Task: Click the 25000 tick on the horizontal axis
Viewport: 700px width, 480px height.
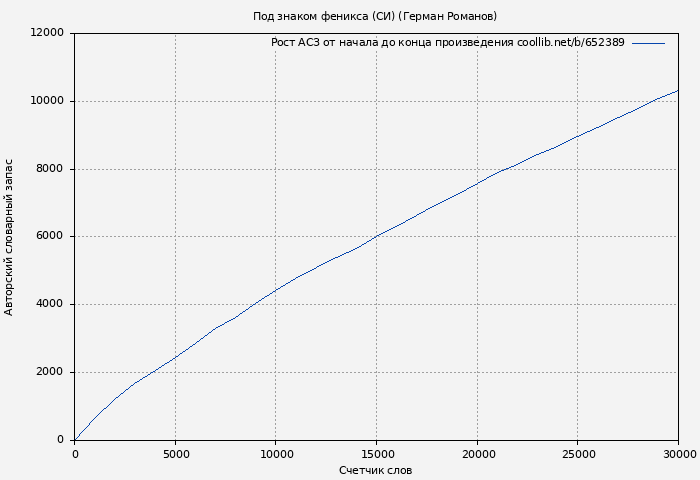Action: click(577, 454)
